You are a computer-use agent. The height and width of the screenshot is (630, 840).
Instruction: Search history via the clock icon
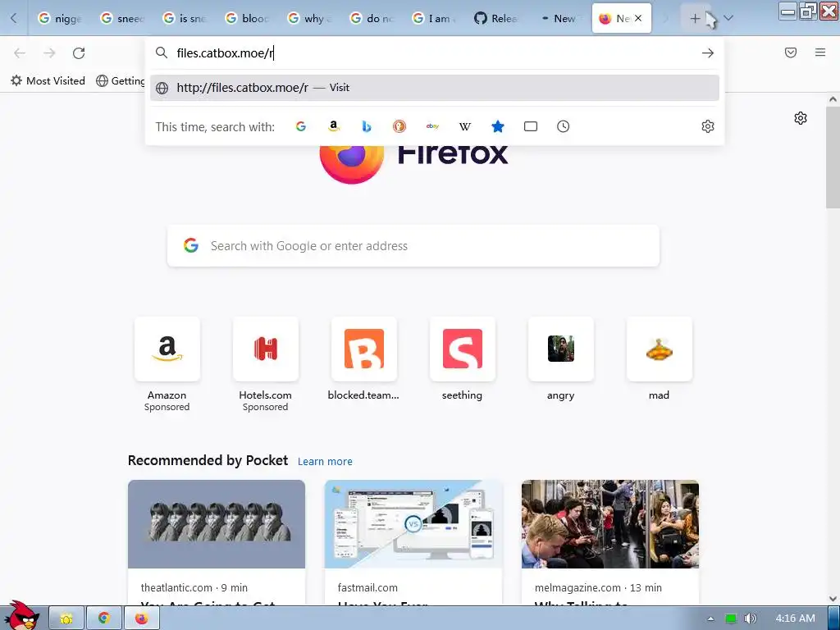click(563, 126)
